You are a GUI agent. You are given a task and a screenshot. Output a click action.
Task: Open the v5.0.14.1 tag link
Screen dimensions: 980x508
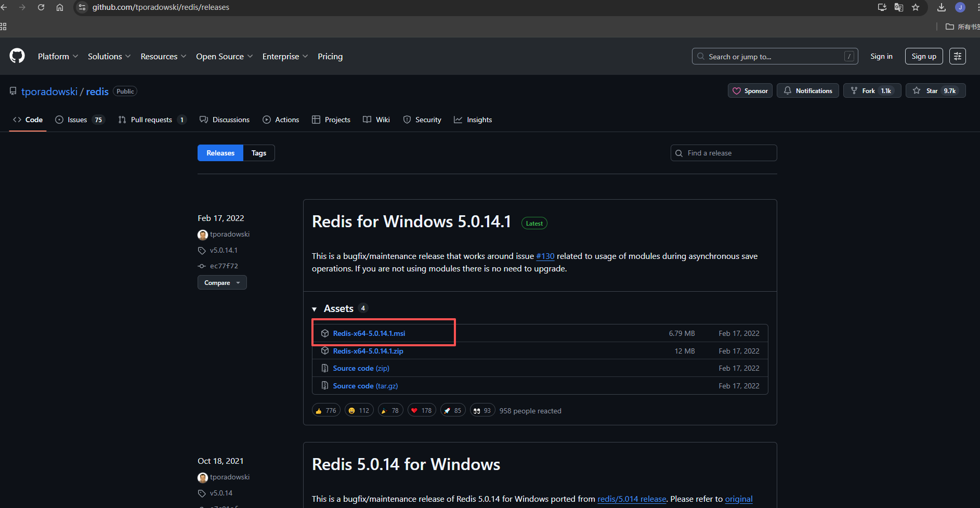click(224, 250)
